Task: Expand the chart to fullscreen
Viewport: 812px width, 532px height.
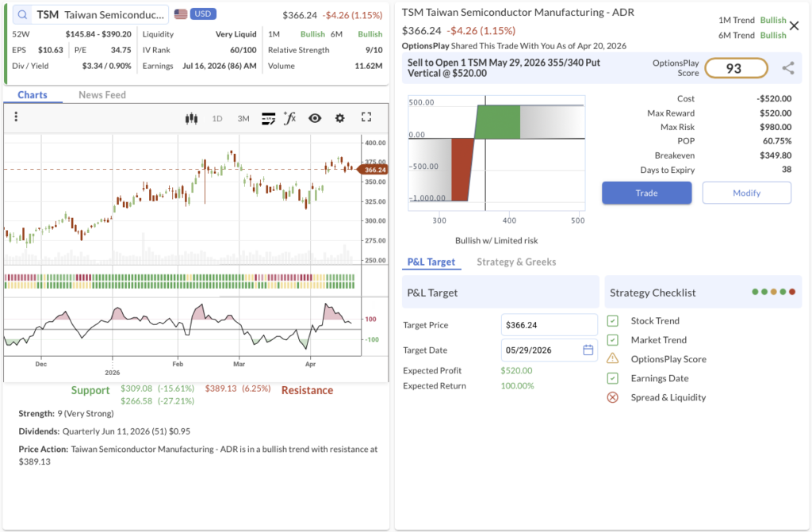Action: [366, 117]
